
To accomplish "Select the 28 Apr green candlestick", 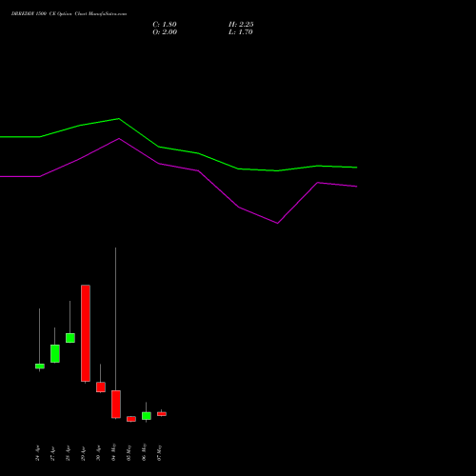I will point(70,338).
